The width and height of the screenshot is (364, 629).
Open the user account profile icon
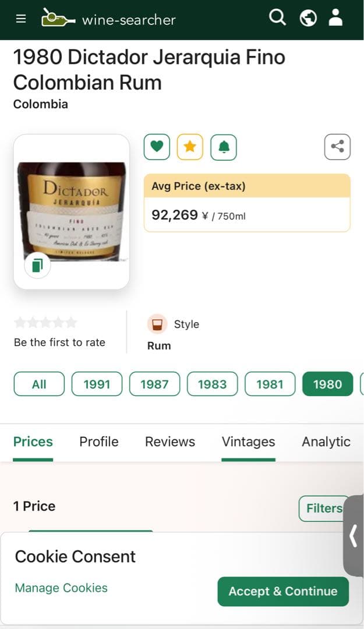point(336,18)
